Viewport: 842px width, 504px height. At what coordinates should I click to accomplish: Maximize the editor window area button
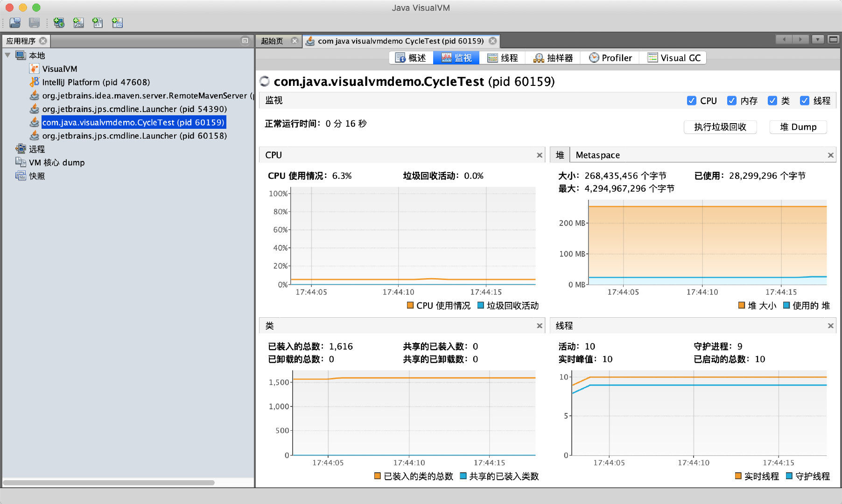point(834,39)
